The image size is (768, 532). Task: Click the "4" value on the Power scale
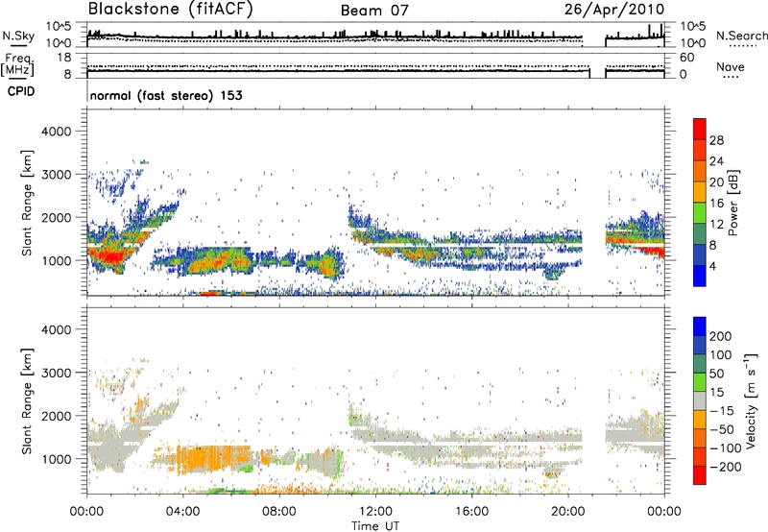tap(713, 267)
